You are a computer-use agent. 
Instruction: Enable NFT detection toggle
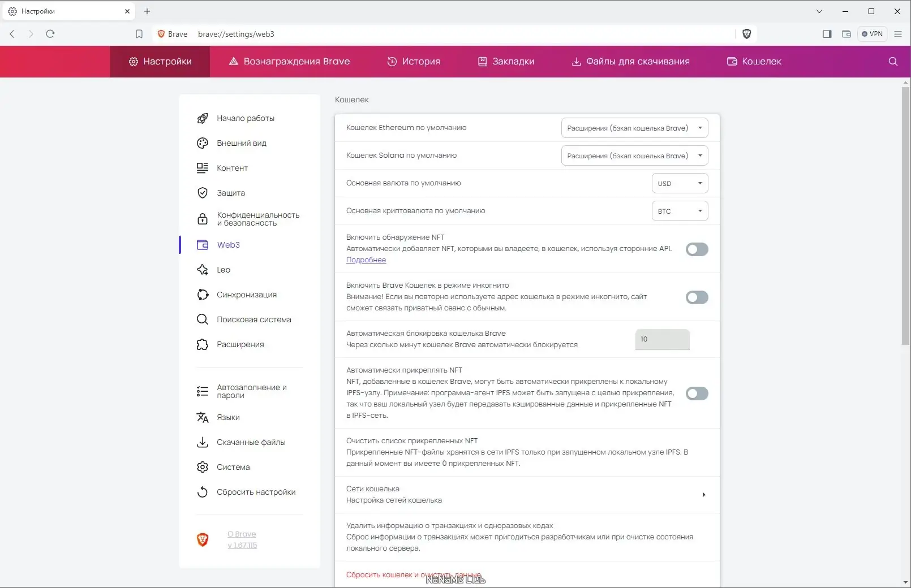click(697, 249)
